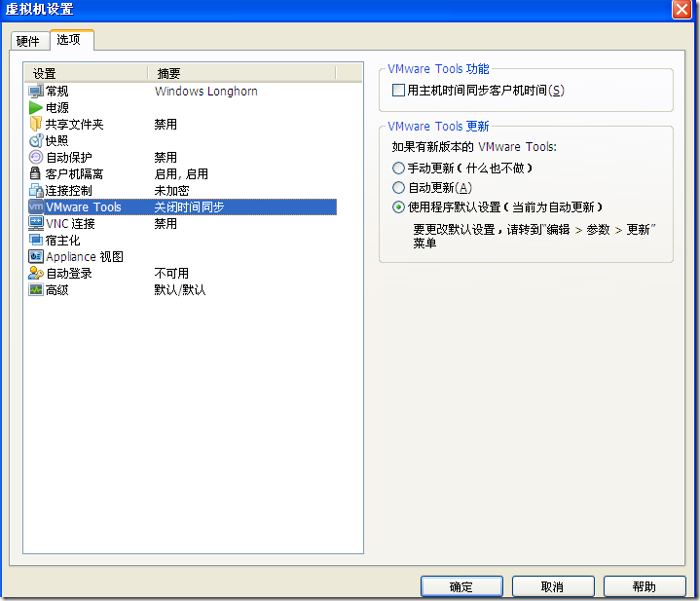Confirm with the 确定 button
700x601 pixels.
click(461, 586)
